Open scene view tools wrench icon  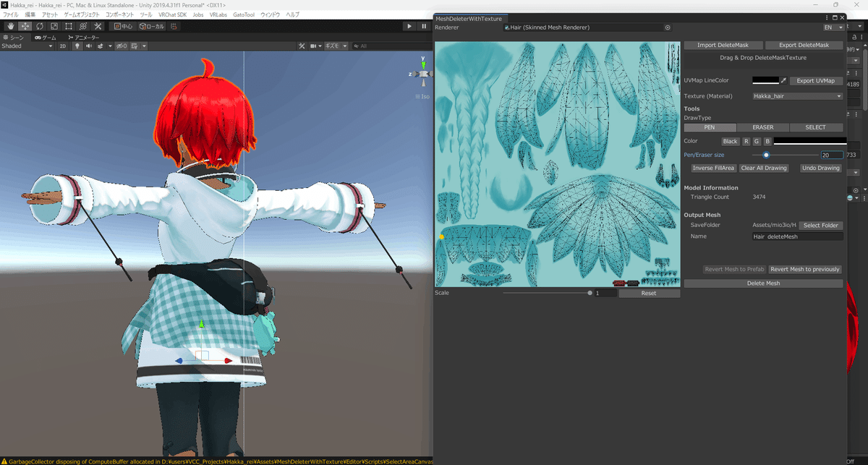click(x=303, y=46)
